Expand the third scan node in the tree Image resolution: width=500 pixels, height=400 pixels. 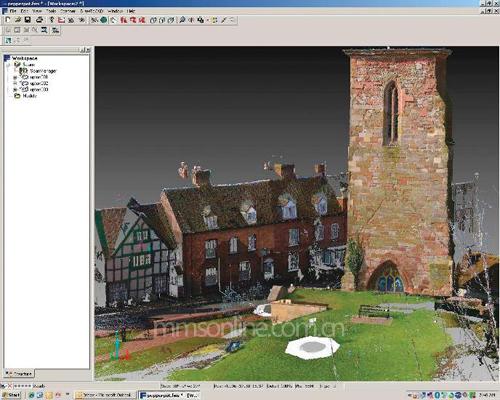(x=15, y=90)
